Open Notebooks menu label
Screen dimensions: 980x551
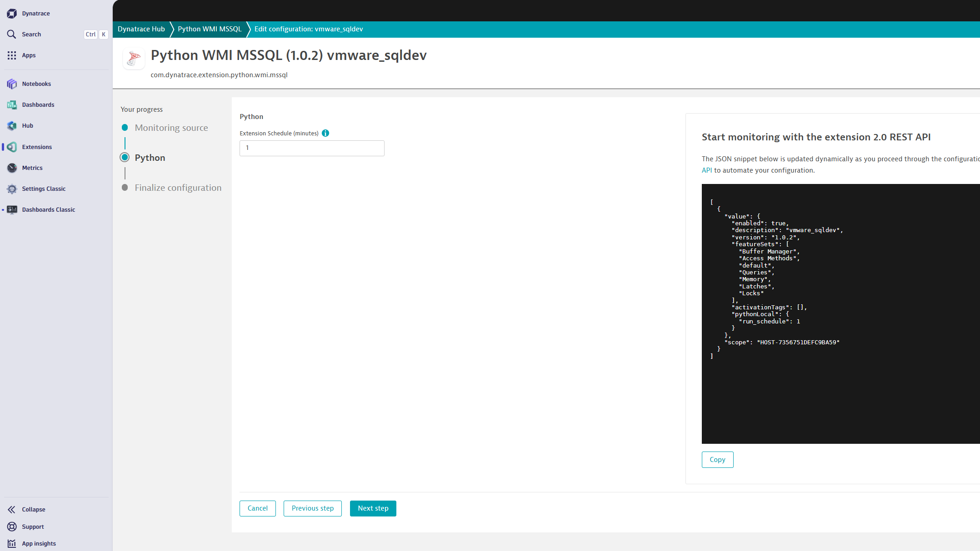pos(36,84)
